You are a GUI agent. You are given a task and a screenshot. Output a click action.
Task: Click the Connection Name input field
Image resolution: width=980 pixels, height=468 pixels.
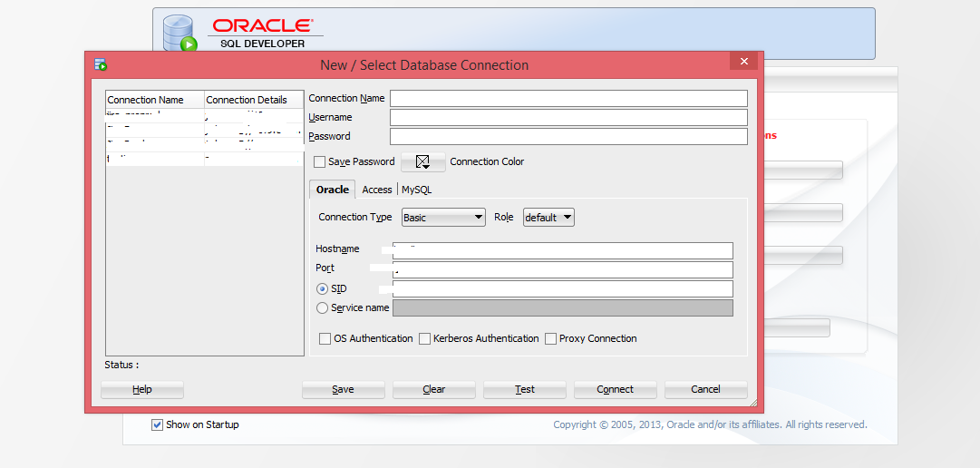568,99
